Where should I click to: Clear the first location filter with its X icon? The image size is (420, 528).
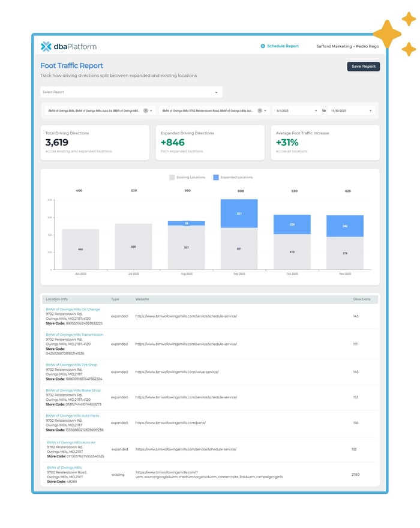point(145,111)
